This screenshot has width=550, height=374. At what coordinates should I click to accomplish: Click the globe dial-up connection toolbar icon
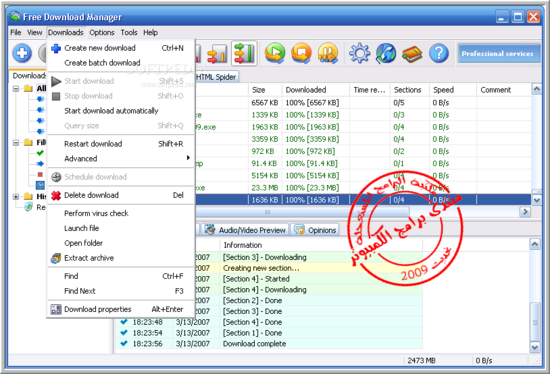click(386, 53)
